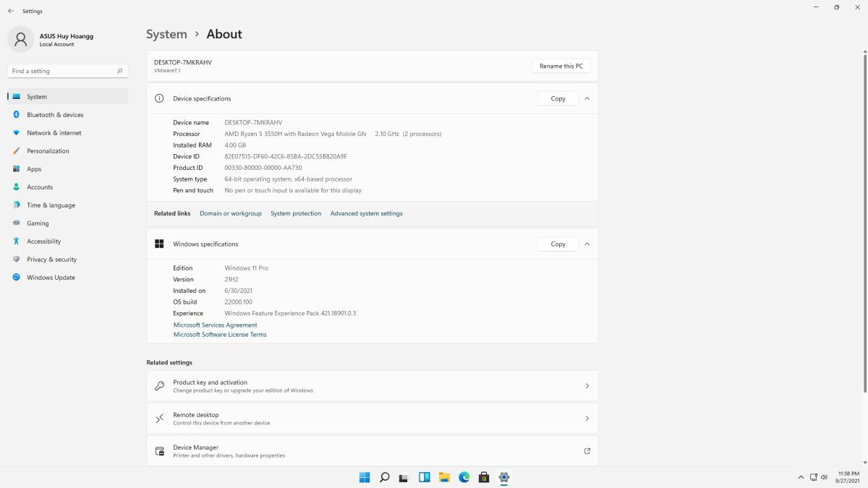Select the Accounts person icon
This screenshot has width=868, height=488.
(16, 187)
